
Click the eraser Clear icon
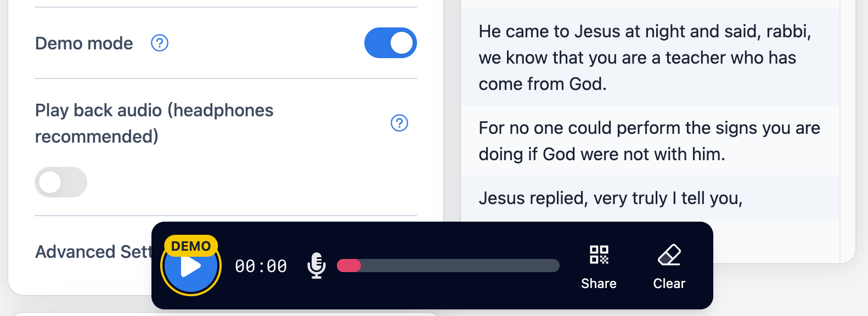[x=669, y=255]
